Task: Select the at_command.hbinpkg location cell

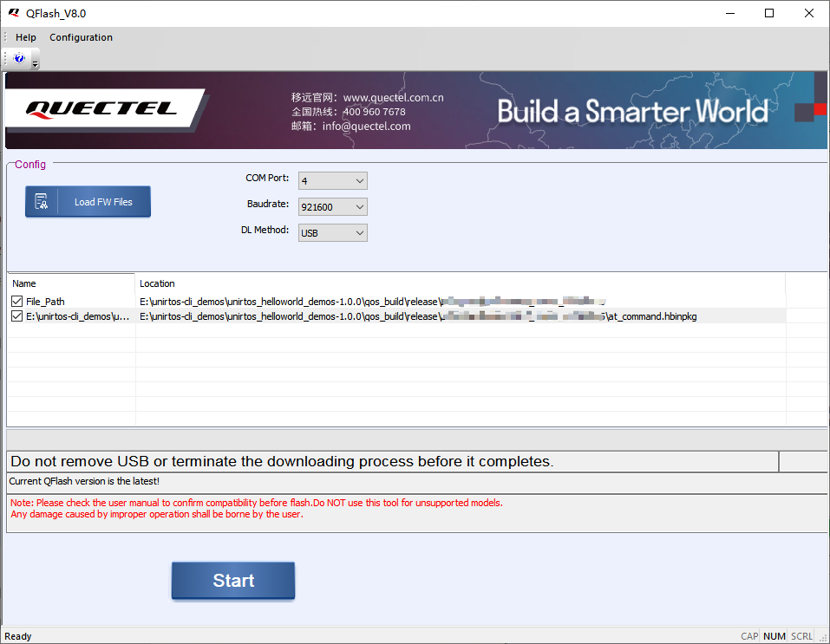Action: tap(461, 316)
